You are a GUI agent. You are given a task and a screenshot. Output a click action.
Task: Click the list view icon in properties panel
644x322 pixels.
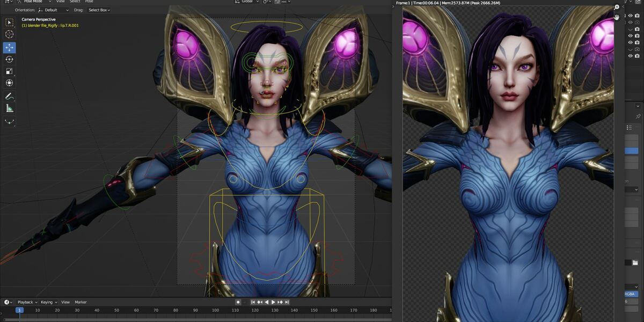629,127
